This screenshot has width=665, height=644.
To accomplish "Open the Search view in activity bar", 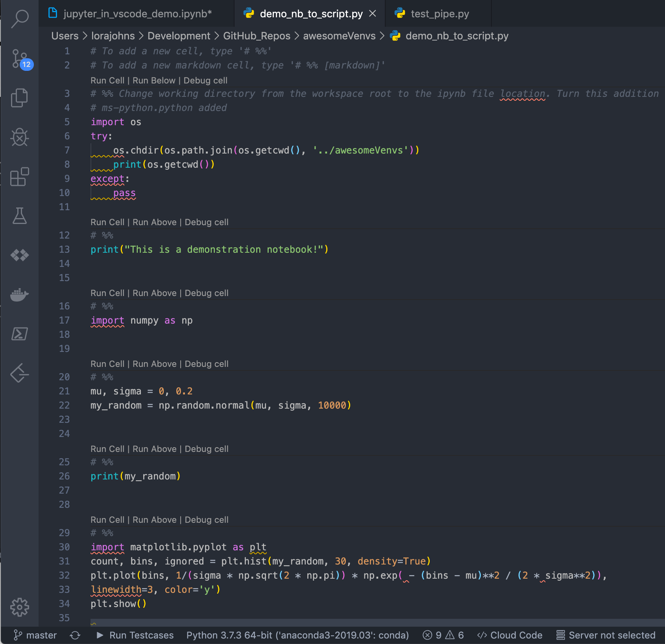I will pos(20,19).
